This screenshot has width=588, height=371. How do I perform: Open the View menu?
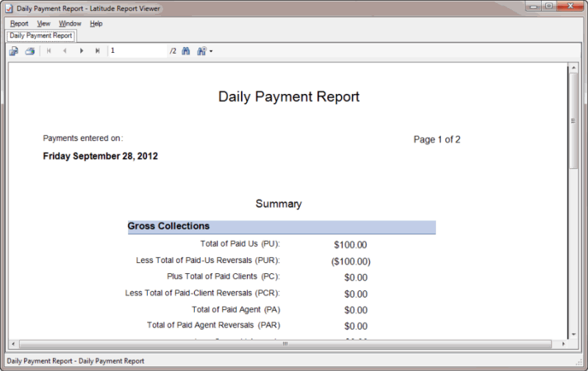pyautogui.click(x=43, y=24)
